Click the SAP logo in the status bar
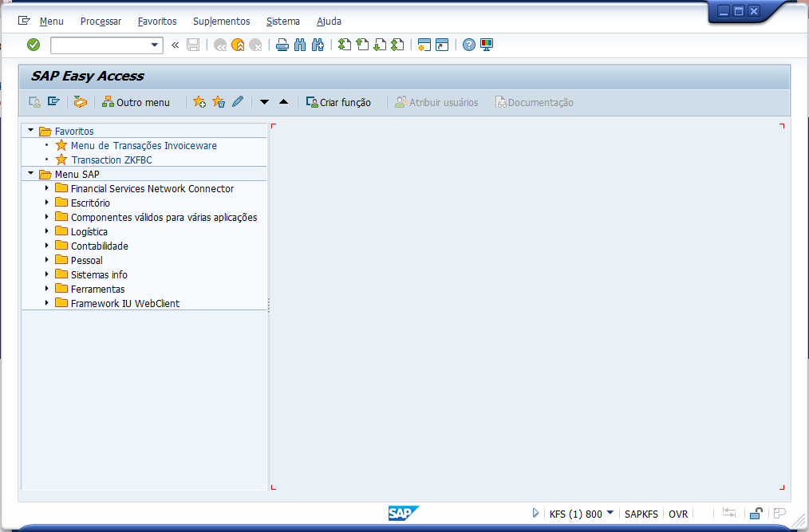Image resolution: width=809 pixels, height=532 pixels. point(404,514)
